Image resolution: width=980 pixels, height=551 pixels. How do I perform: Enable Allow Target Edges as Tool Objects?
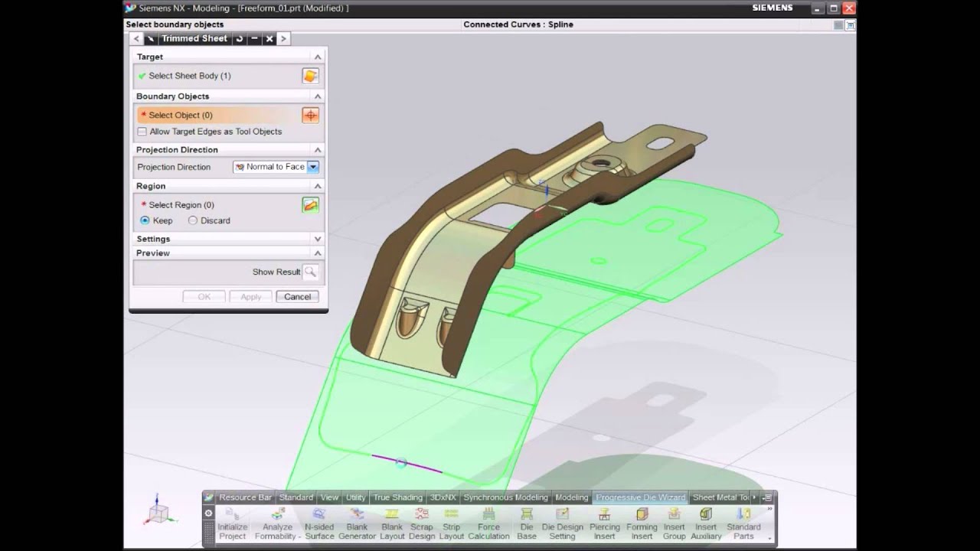tap(142, 132)
